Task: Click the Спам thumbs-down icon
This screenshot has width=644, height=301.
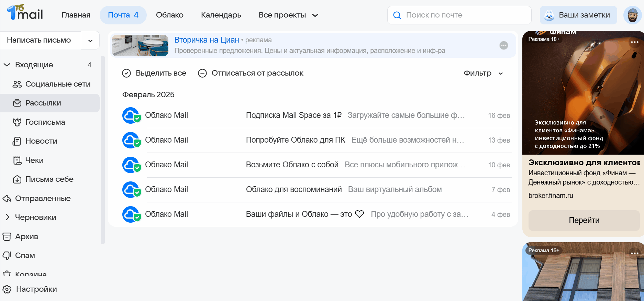Action: (x=7, y=256)
